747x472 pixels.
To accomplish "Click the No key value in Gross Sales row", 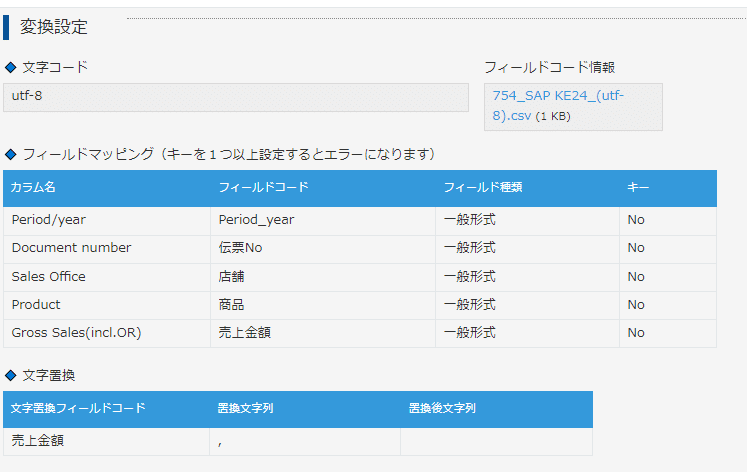I will point(636,332).
